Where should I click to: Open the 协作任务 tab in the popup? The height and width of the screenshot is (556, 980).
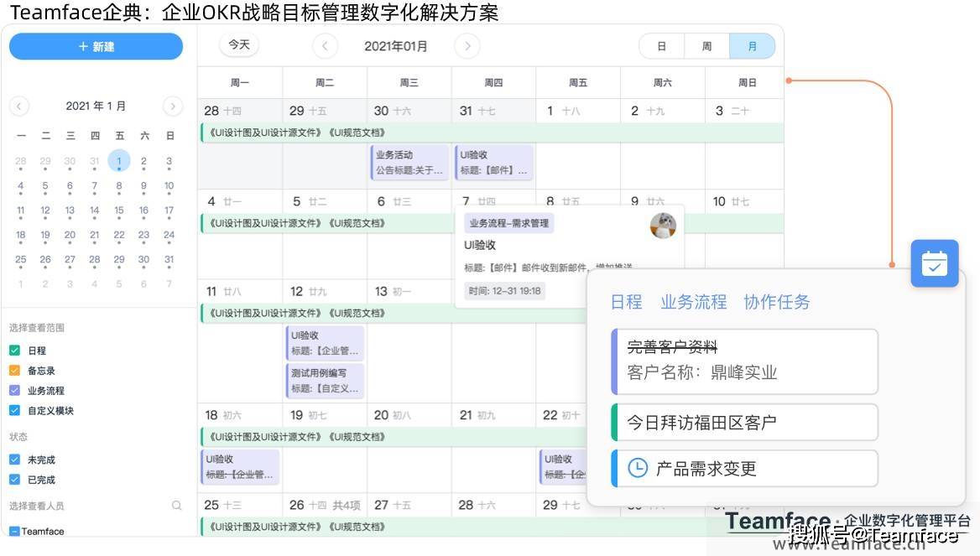point(777,303)
